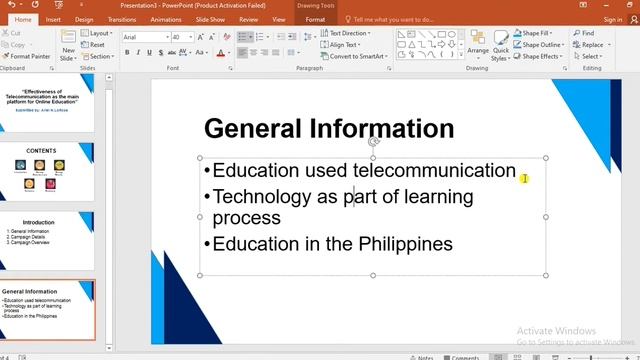The height and width of the screenshot is (360, 640).
Task: Select the straight Line shape
Action: [x=422, y=34]
